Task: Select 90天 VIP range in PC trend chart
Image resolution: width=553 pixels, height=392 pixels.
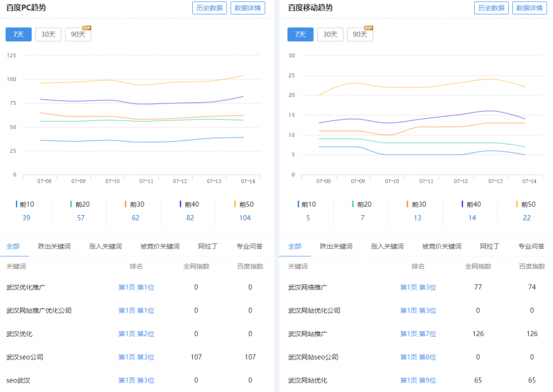Action: (77, 35)
